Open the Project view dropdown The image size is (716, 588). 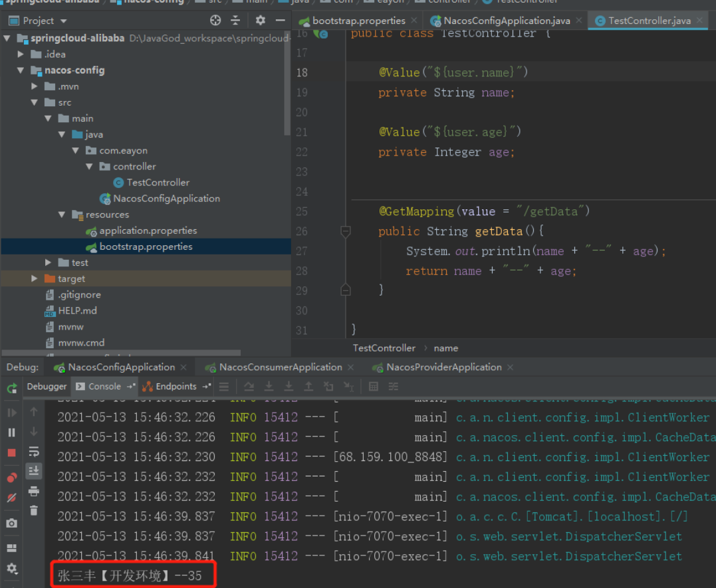pos(63,21)
